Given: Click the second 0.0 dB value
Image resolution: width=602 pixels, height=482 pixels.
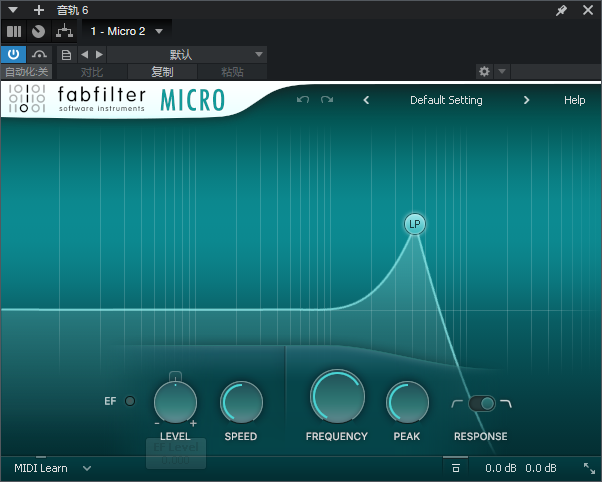Looking at the screenshot, I should 541,468.
